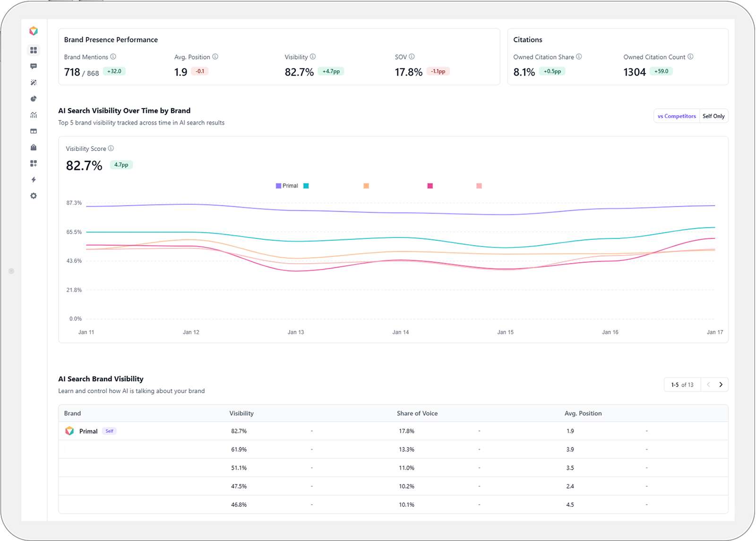This screenshot has width=756, height=541.
Task: Click the 10.2% share of voice cell
Action: [x=407, y=486]
